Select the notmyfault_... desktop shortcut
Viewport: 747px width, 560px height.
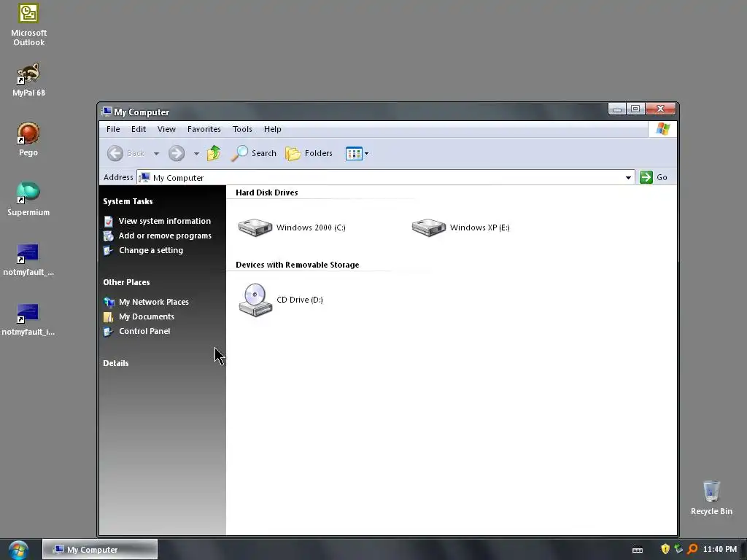click(x=28, y=259)
